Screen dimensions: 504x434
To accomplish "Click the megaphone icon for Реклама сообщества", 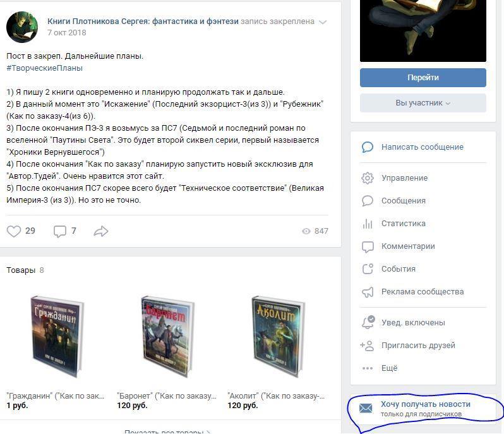I will point(367,292).
